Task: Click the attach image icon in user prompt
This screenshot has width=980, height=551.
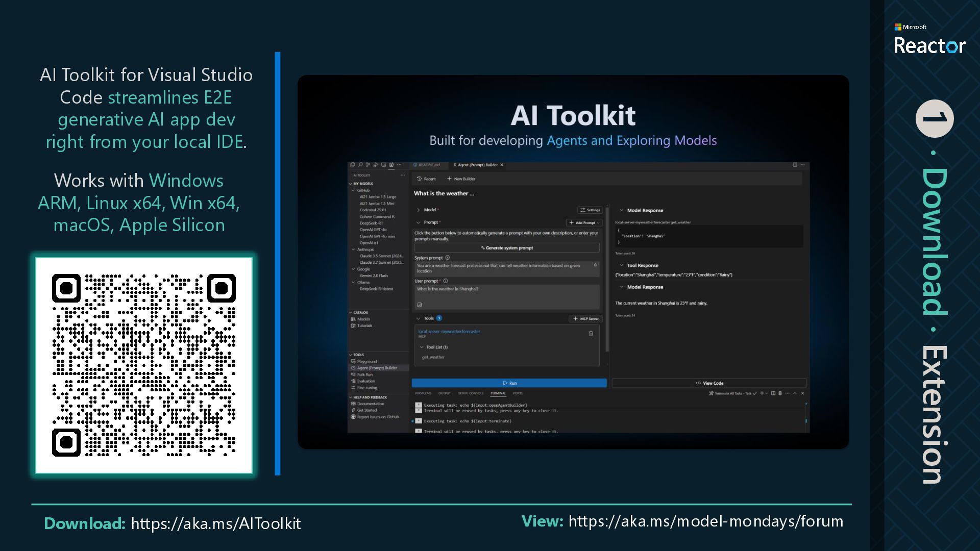Action: [x=420, y=305]
